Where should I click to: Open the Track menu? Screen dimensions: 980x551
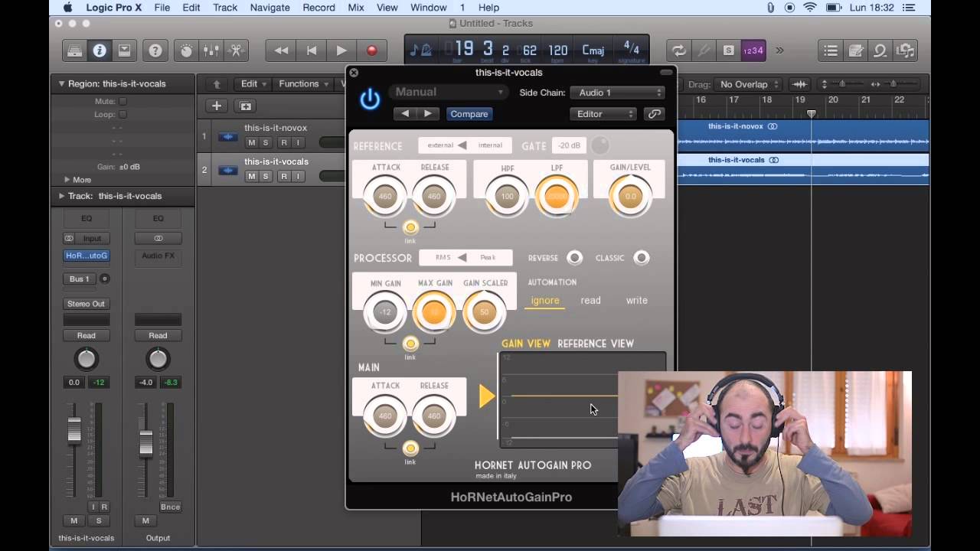pyautogui.click(x=224, y=8)
